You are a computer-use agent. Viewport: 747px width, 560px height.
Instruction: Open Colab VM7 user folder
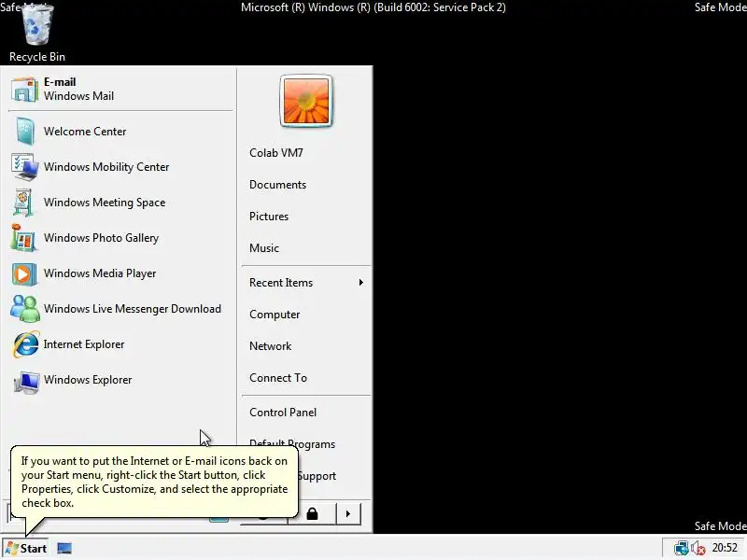pos(276,153)
